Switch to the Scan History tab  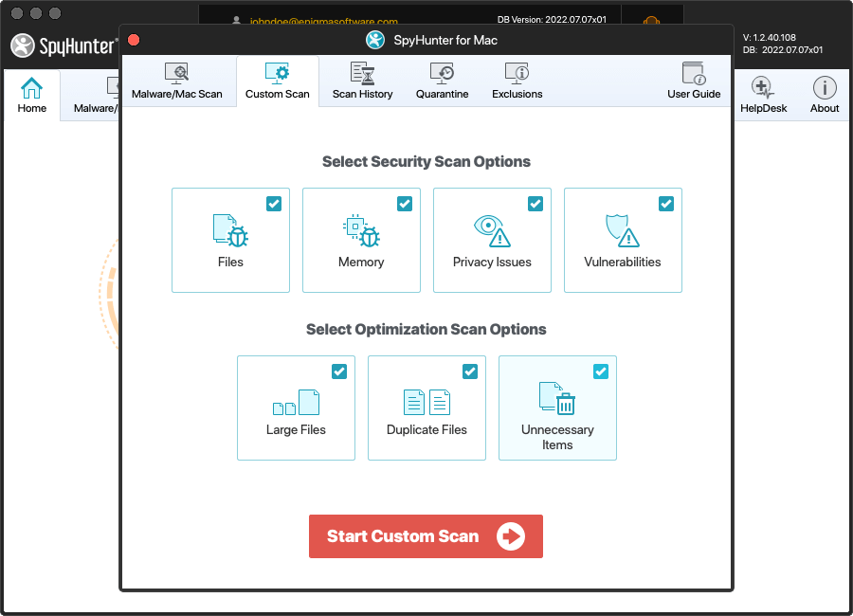point(362,81)
